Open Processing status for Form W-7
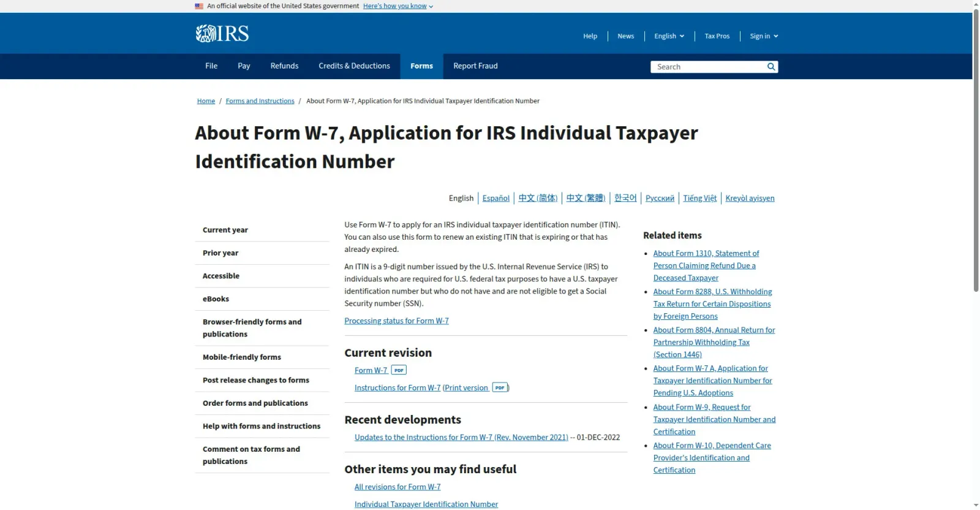 [x=396, y=321]
